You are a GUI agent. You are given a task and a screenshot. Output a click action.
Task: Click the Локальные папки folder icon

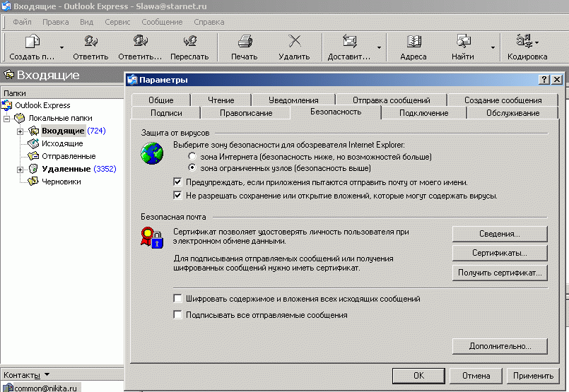tap(19, 118)
